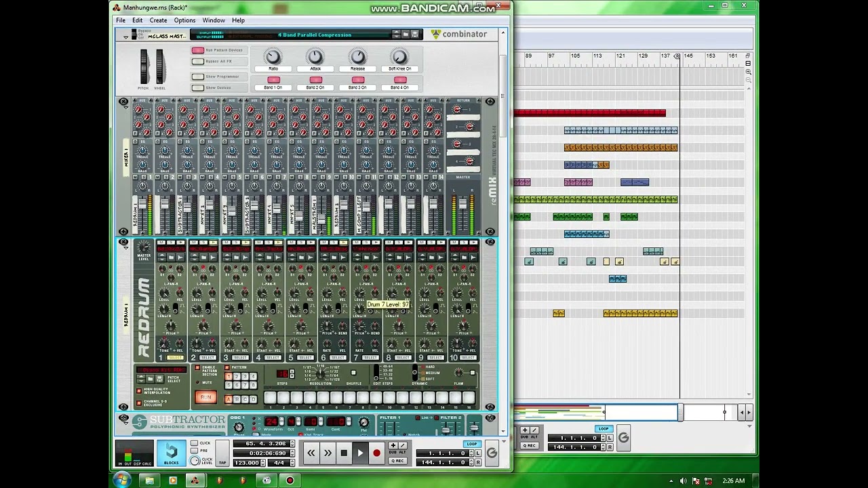
Task: Click Redrum step button 1
Action: pos(270,397)
